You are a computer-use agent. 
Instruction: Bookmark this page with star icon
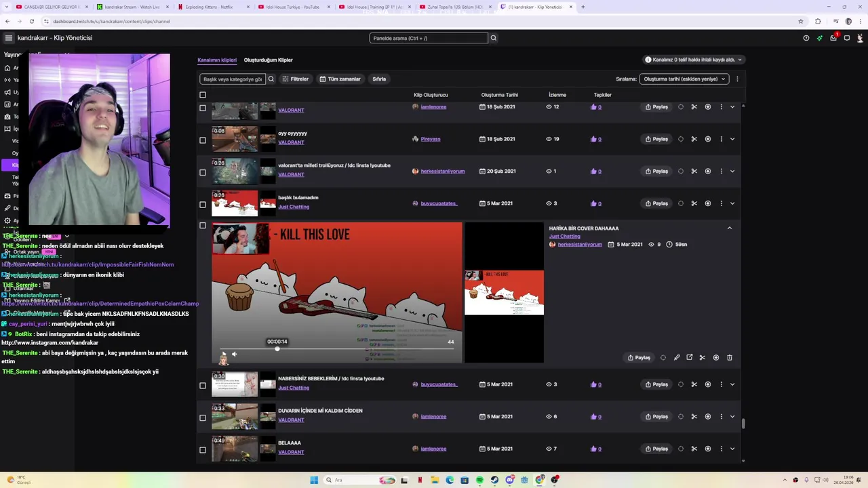point(801,21)
